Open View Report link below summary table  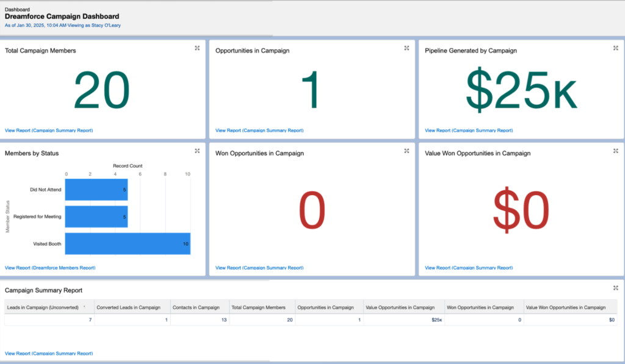(x=49, y=353)
